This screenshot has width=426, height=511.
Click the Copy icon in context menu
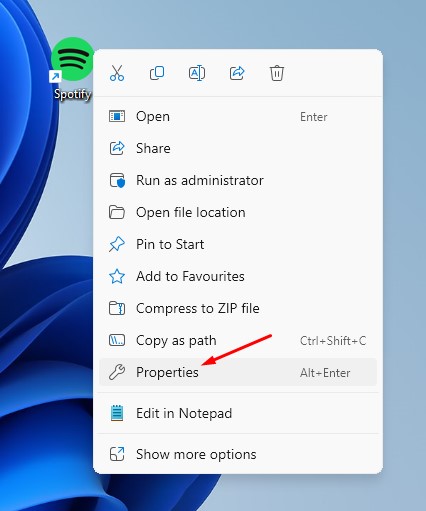(157, 73)
